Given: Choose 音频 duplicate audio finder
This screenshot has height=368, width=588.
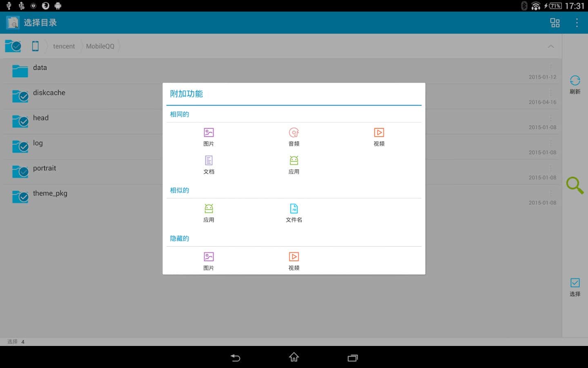Looking at the screenshot, I should [294, 137].
